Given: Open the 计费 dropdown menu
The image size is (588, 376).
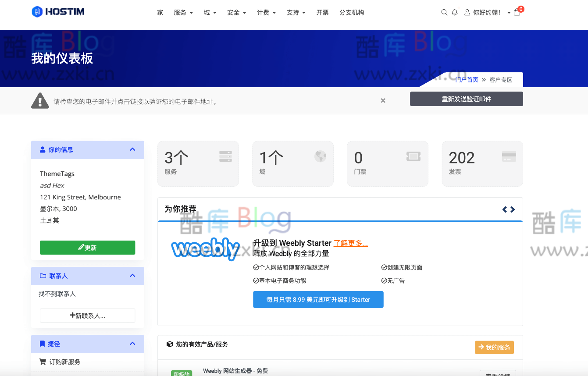Looking at the screenshot, I should (267, 13).
